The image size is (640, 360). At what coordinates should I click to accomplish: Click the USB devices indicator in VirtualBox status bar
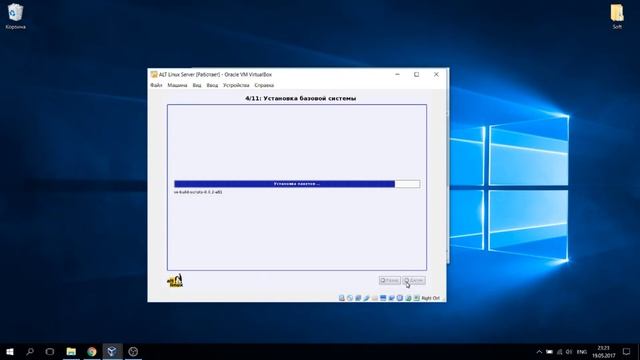366,298
